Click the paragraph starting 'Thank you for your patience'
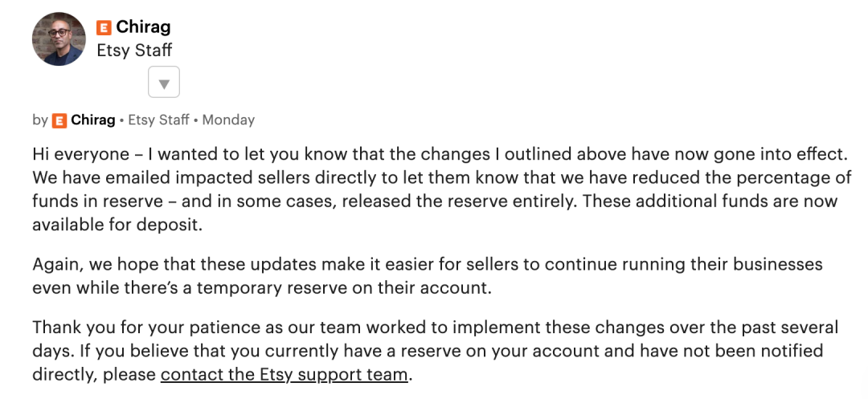The height and width of the screenshot is (399, 868). (x=436, y=351)
